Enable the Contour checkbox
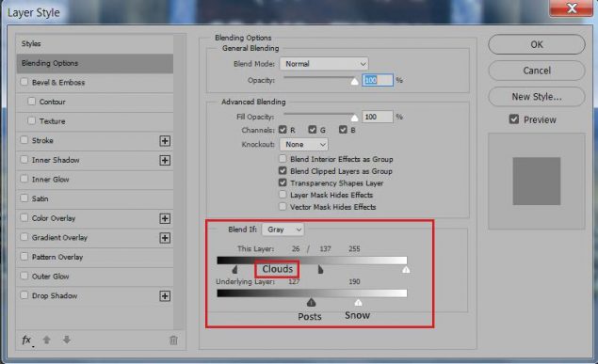 32,102
